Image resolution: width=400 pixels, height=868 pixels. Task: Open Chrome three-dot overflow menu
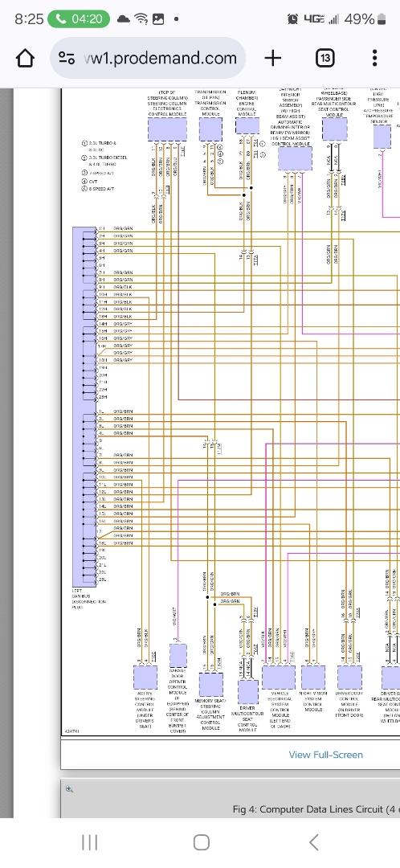[374, 58]
